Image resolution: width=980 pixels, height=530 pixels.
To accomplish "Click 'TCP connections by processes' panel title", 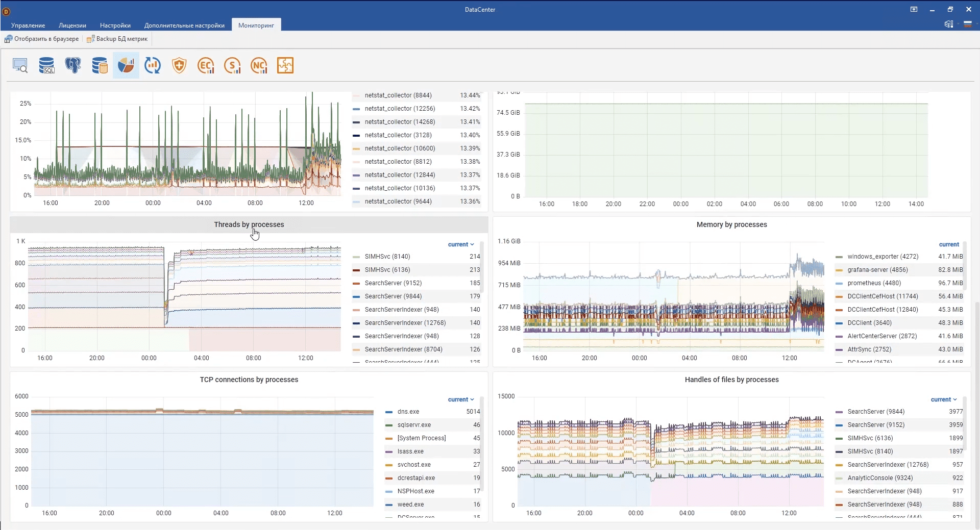I will pyautogui.click(x=249, y=380).
